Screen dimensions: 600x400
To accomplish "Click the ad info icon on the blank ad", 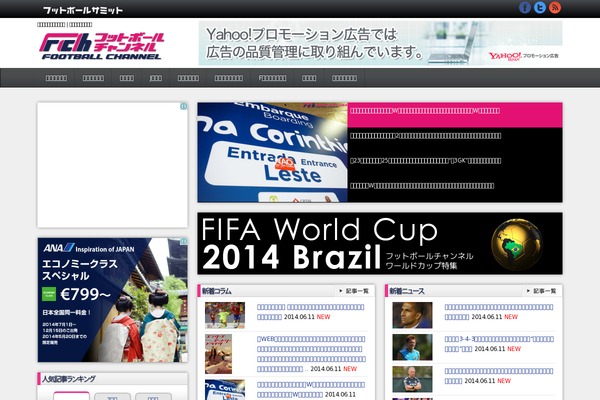I will [184, 106].
